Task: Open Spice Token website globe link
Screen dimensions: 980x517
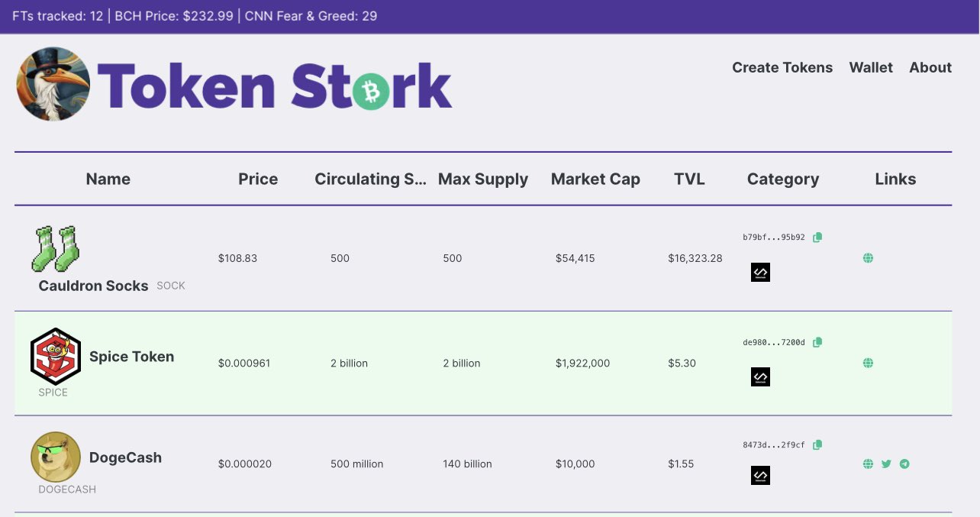Action: [x=868, y=364]
